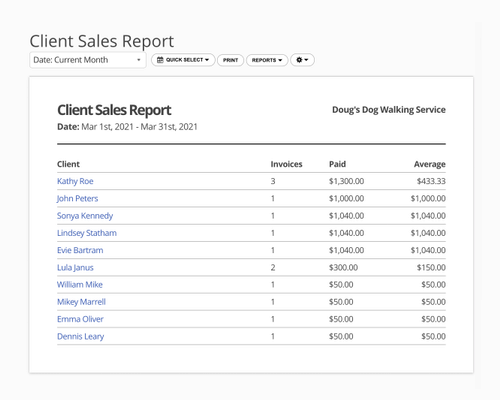
Task: Click the Doug's Dog Walking Service name
Action: pyautogui.click(x=389, y=110)
